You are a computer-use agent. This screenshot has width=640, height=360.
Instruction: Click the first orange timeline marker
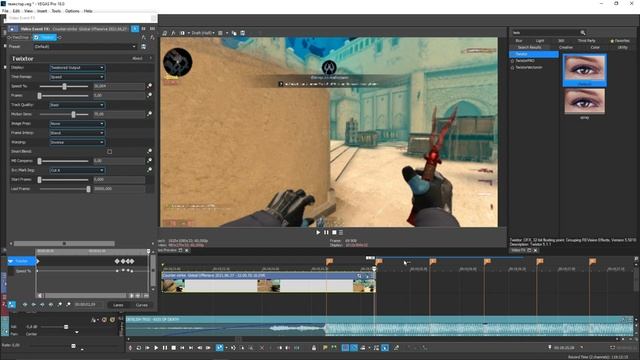[x=329, y=261]
